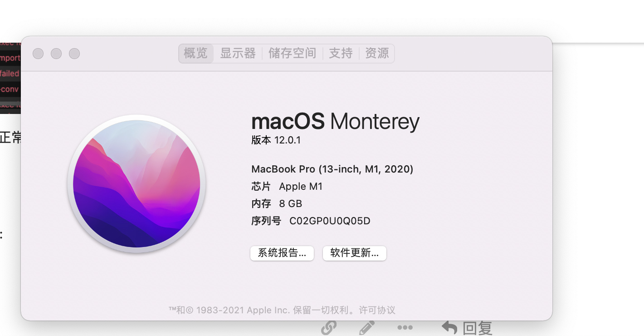The image size is (644, 336).
Task: Click the 系统报告... button
Action: point(282,253)
